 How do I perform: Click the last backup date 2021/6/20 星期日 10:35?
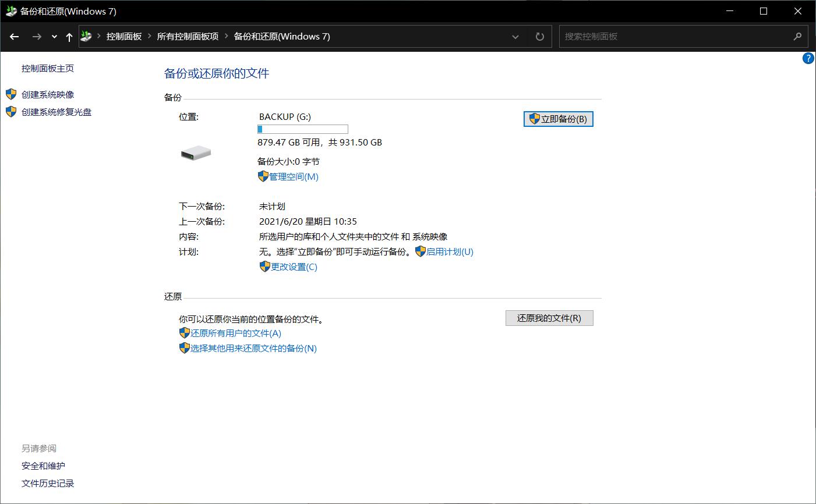click(308, 221)
